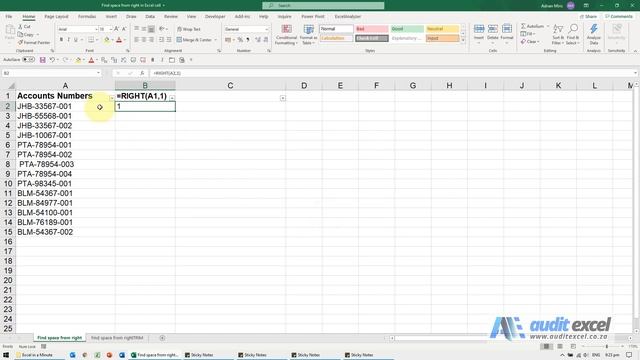Select cell with BLM-54367-002
The width and height of the screenshot is (640, 360).
click(65, 232)
